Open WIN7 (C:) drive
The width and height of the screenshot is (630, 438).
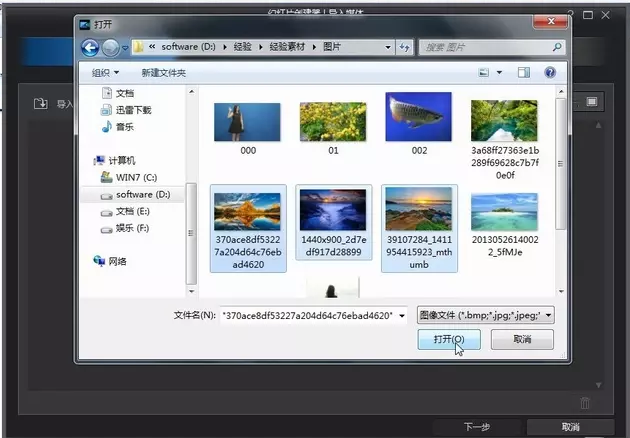click(129, 177)
